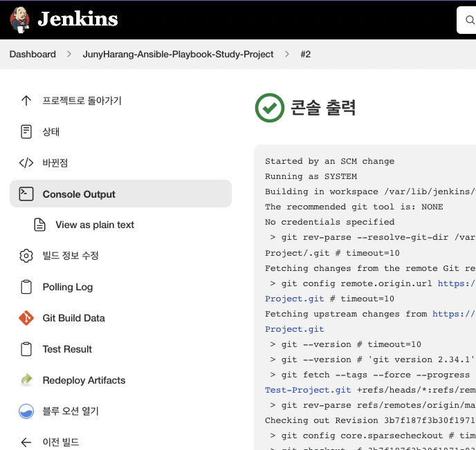Click the plain text file icon
Image resolution: width=476 pixels, height=450 pixels.
[x=39, y=225]
